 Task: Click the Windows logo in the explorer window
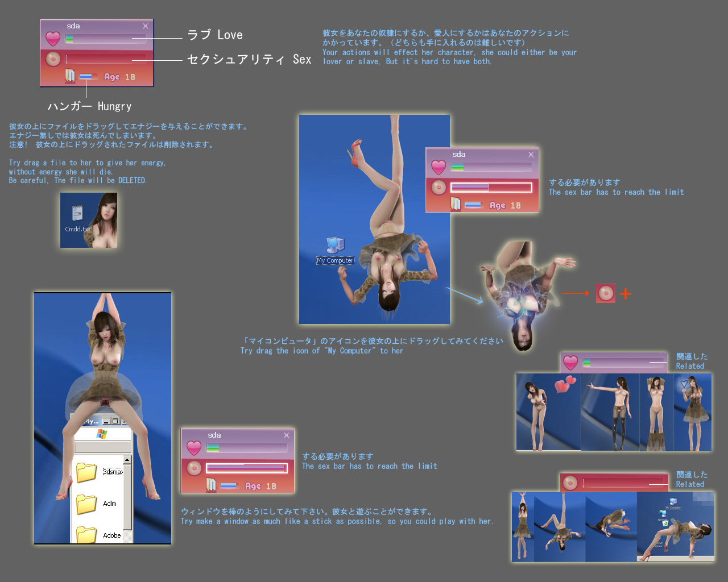[x=102, y=434]
